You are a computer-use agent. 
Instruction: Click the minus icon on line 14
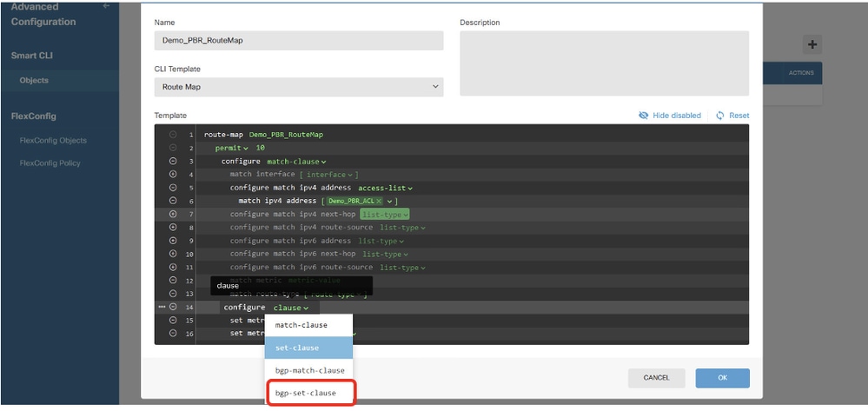(173, 307)
